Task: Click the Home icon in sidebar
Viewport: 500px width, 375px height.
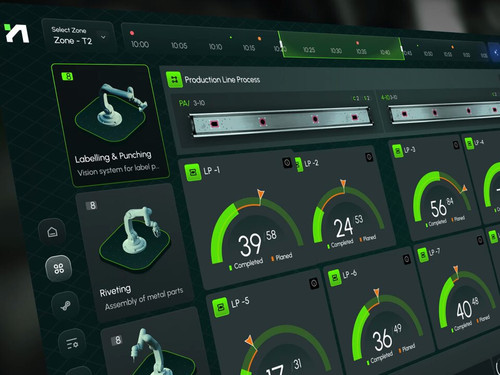Action: 52,232
